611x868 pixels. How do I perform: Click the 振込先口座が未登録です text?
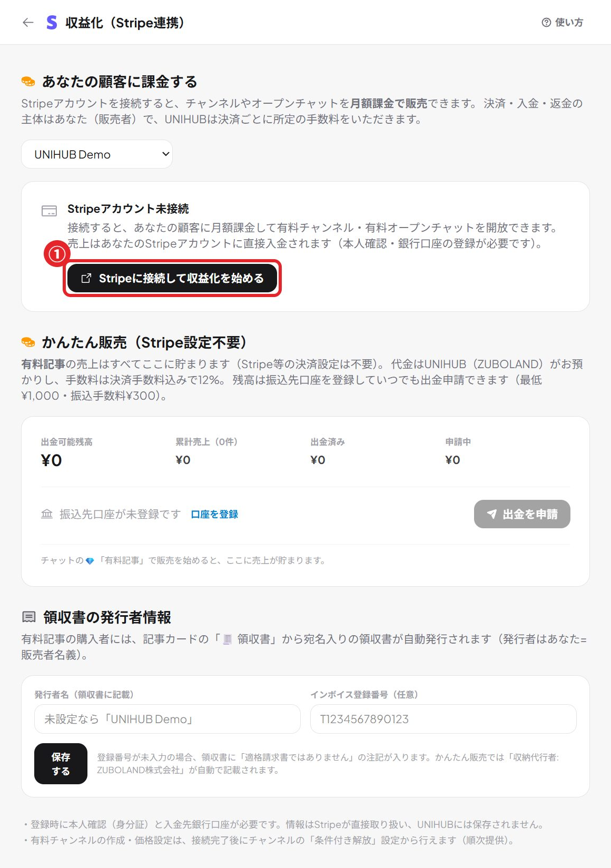coord(120,514)
